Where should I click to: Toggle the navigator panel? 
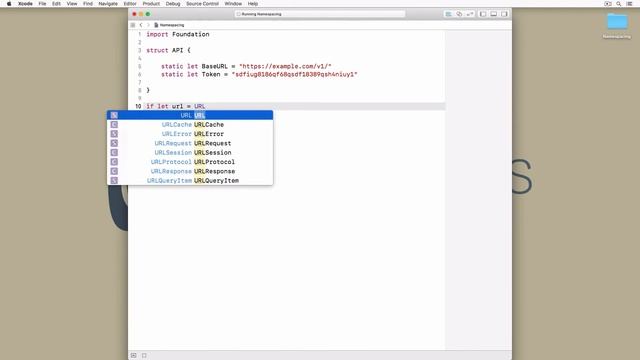483,14
